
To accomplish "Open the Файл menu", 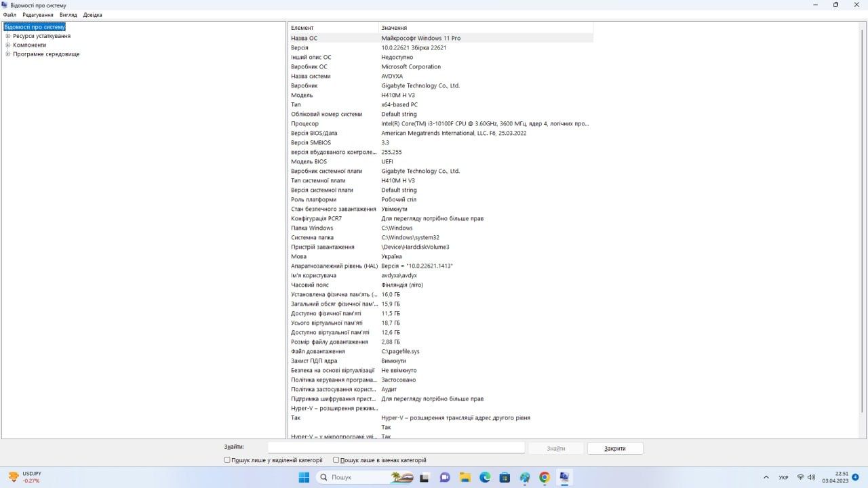I will tap(9, 14).
